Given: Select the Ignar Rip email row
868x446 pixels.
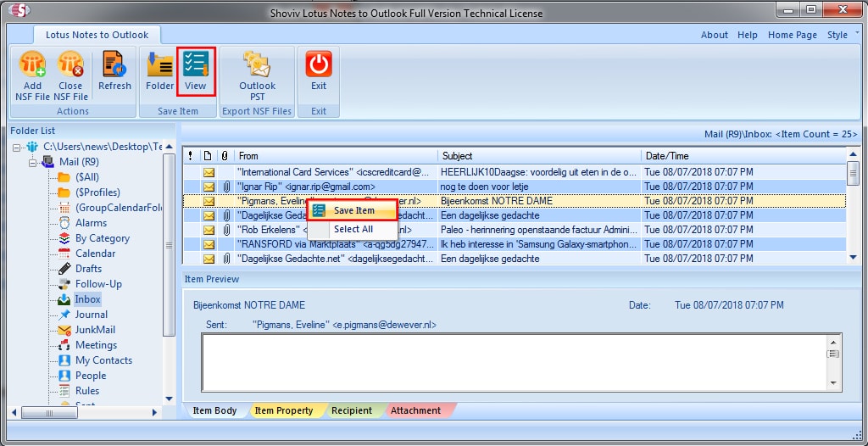Looking at the screenshot, I should pyautogui.click(x=515, y=187).
